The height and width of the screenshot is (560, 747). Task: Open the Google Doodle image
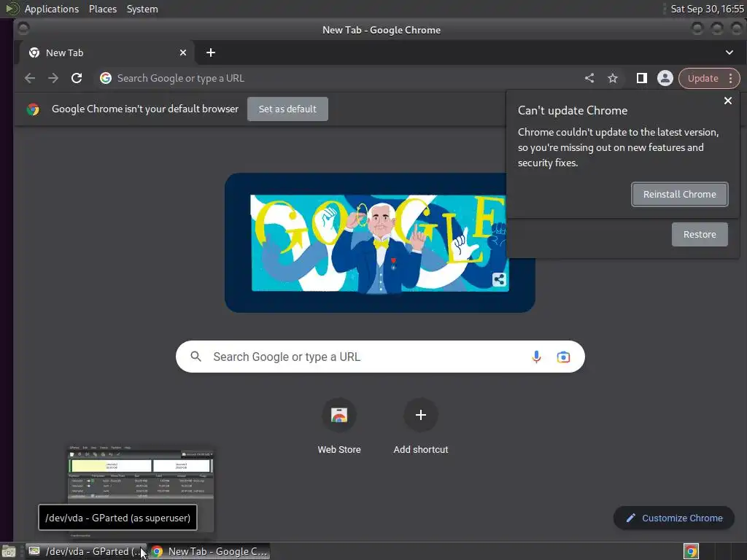pyautogui.click(x=379, y=243)
